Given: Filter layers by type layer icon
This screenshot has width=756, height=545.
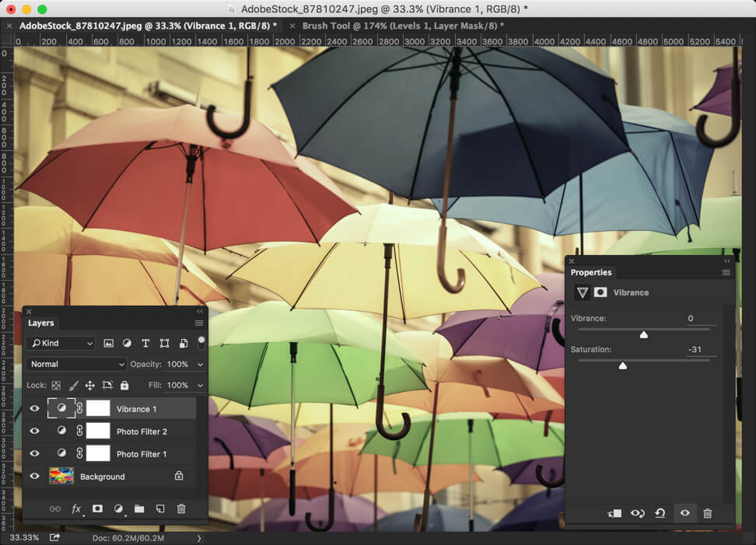Looking at the screenshot, I should (145, 343).
